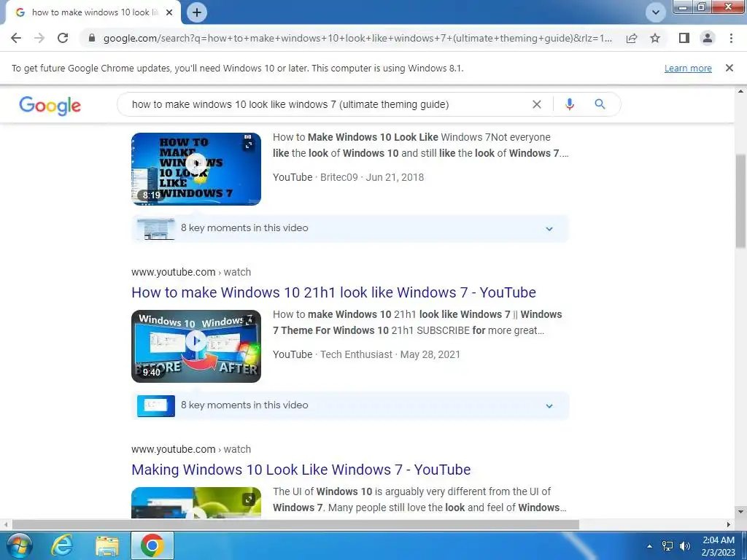
Task: Click the partially shown third video thumbnail
Action: (196, 503)
